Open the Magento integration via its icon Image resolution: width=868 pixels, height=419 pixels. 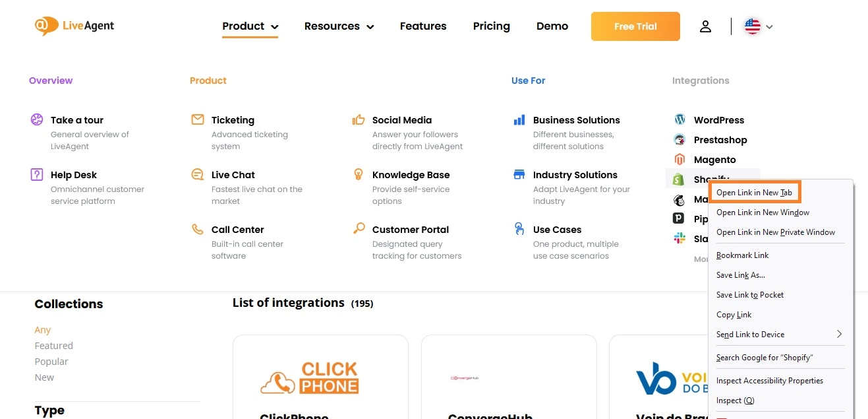[x=680, y=159]
